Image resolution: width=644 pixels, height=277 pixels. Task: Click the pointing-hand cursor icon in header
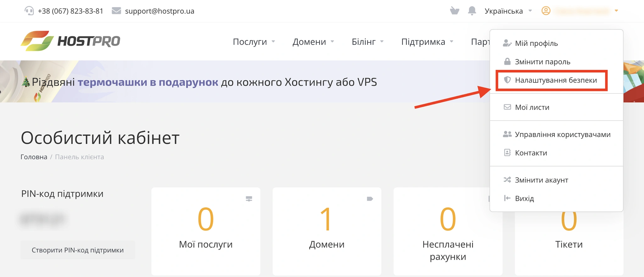tap(455, 11)
